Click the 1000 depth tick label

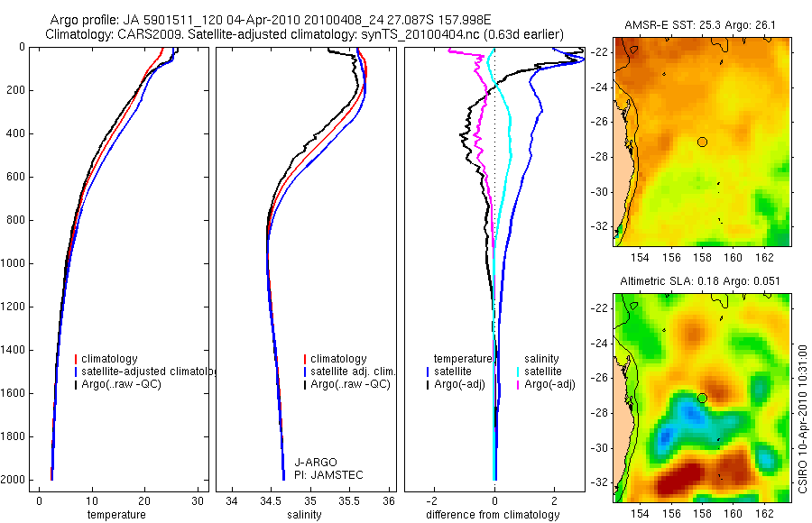(x=14, y=263)
